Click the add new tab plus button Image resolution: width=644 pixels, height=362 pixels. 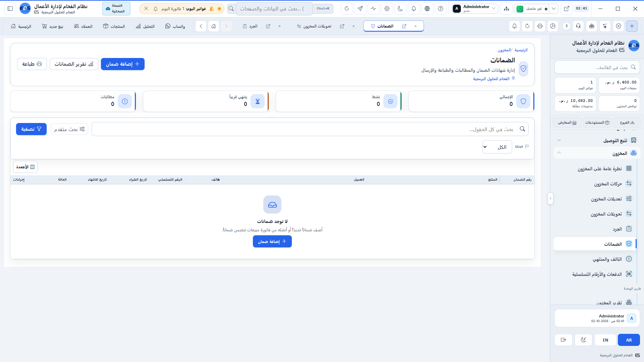[632, 26]
